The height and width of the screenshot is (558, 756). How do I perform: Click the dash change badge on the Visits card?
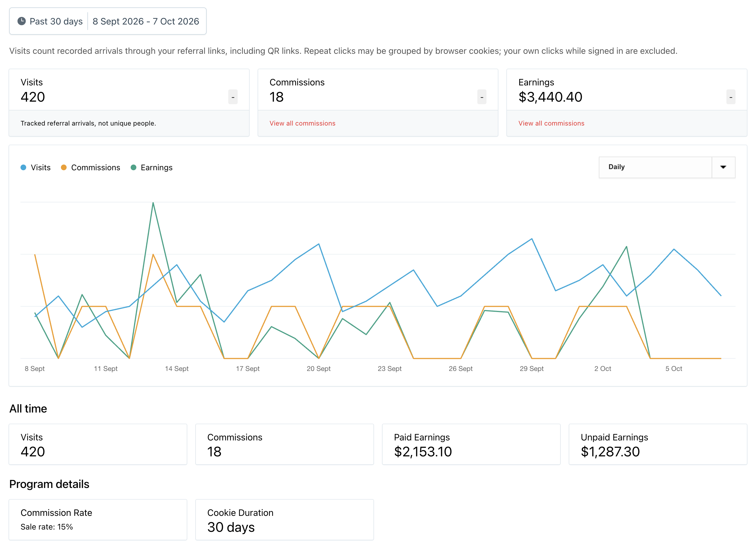point(233,97)
